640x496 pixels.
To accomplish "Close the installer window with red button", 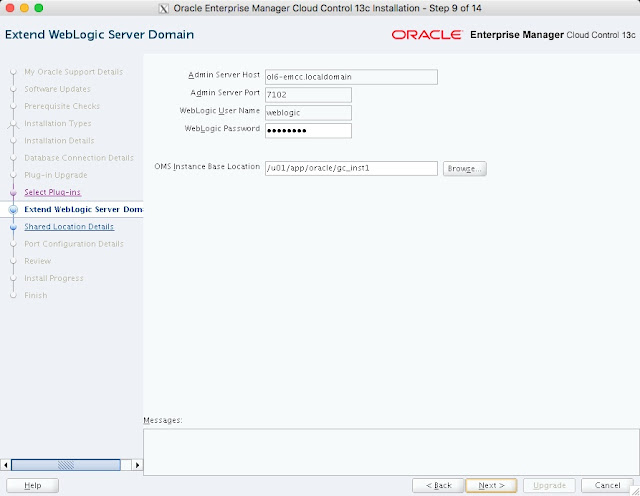I will click(10, 8).
